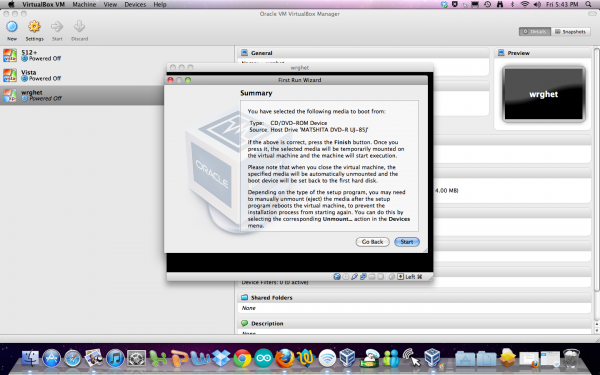This screenshot has width=600, height=375.
Task: Open Dropbox from the Dock
Action: [x=221, y=359]
